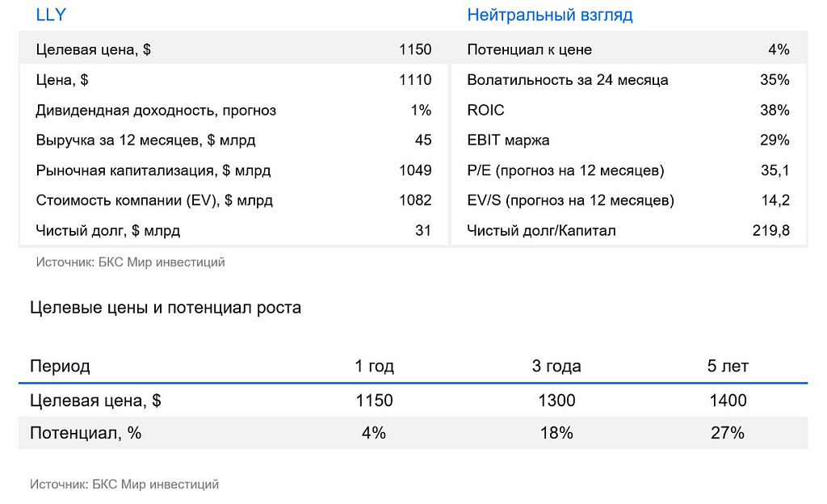Click the Нейтральный взгляд heading
The width and height of the screenshot is (827, 504).
point(549,15)
